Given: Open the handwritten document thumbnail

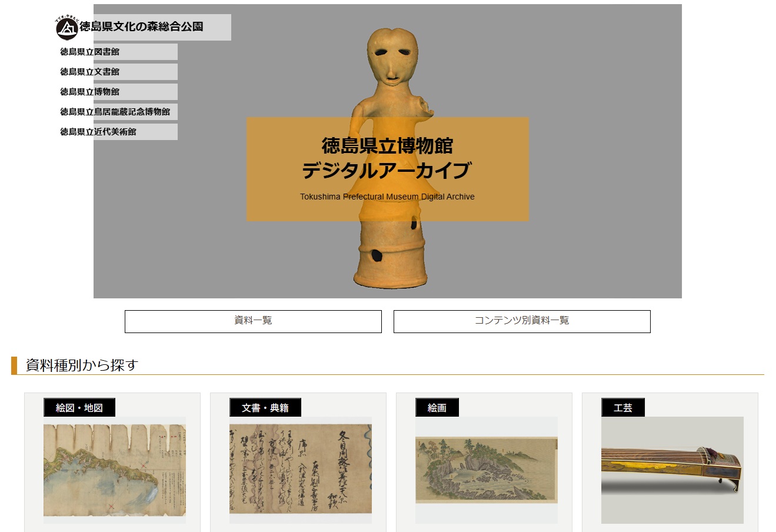Looking at the screenshot, I should click(301, 470).
